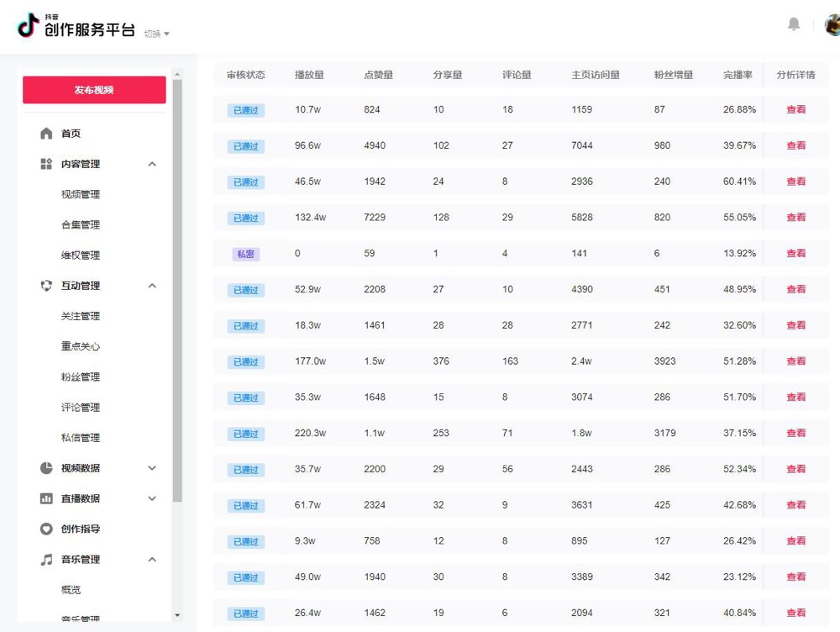
Task: Click 查看 for the 220.3w row
Action: pyautogui.click(x=796, y=433)
